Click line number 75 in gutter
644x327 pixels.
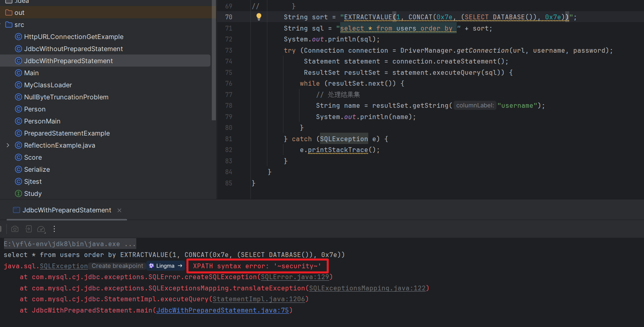229,72
